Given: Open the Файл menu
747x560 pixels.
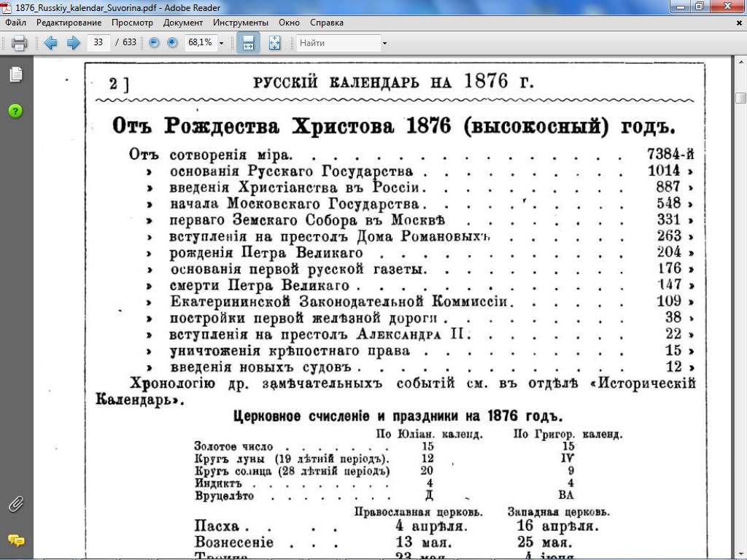Looking at the screenshot, I should point(15,23).
